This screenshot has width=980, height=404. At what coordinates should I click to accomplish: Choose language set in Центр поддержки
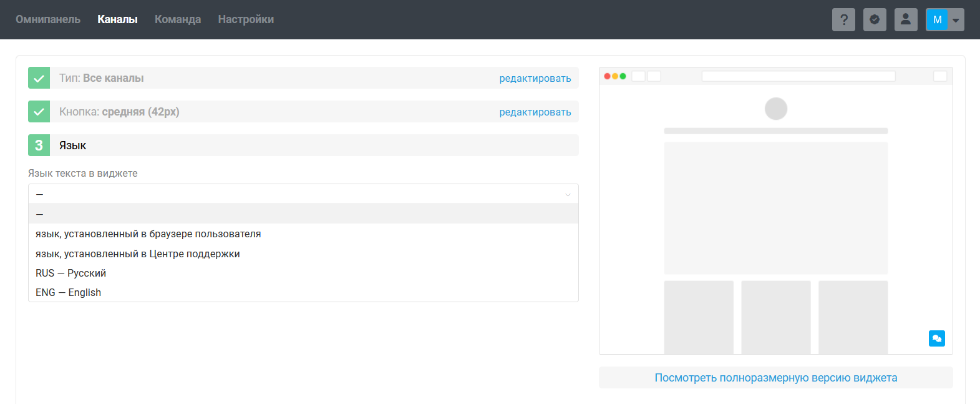138,254
